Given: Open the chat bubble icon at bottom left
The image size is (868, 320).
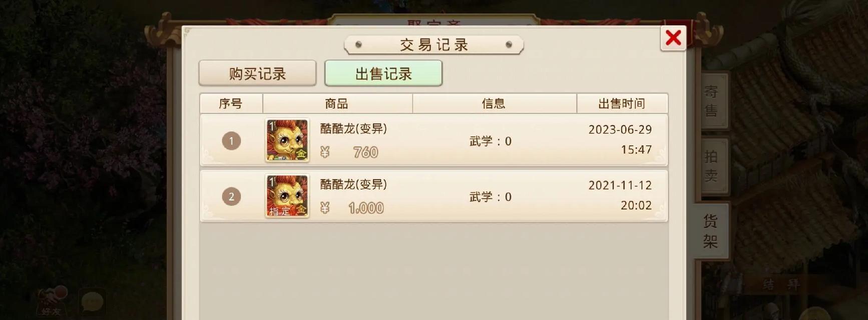Looking at the screenshot, I should click(x=93, y=302).
